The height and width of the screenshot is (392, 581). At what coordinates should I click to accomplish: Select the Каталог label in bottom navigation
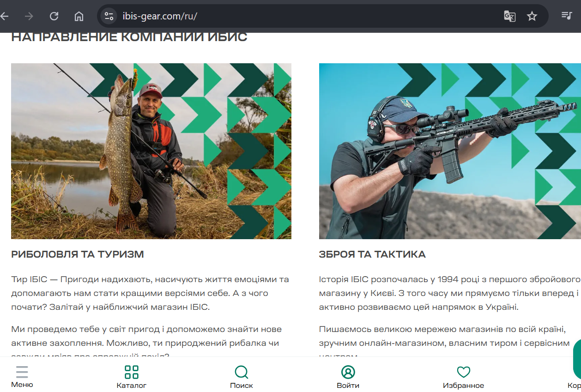pos(132,386)
